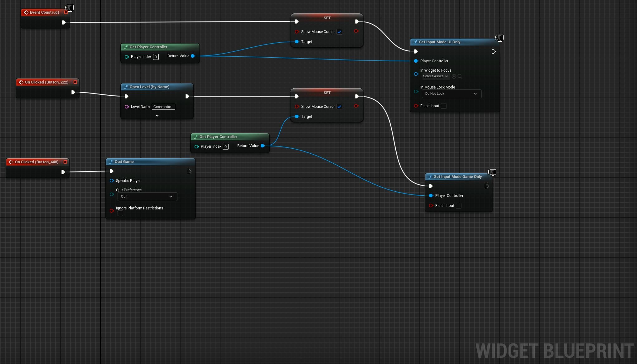Screen dimensions: 637x364
Task: Check Flush Input on Set Input Mode Game Only
Action: [459, 206]
